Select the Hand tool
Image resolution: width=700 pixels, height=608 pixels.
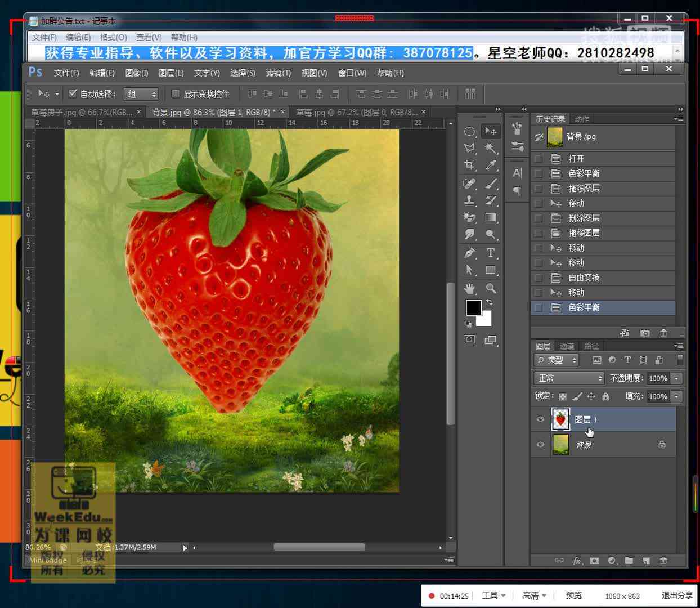469,288
